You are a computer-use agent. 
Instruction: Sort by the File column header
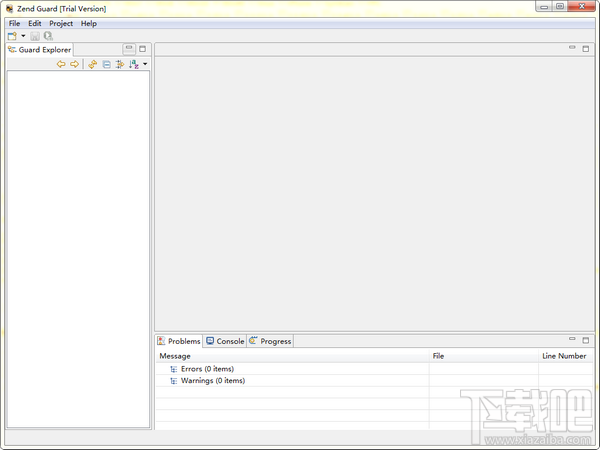pyautogui.click(x=484, y=356)
